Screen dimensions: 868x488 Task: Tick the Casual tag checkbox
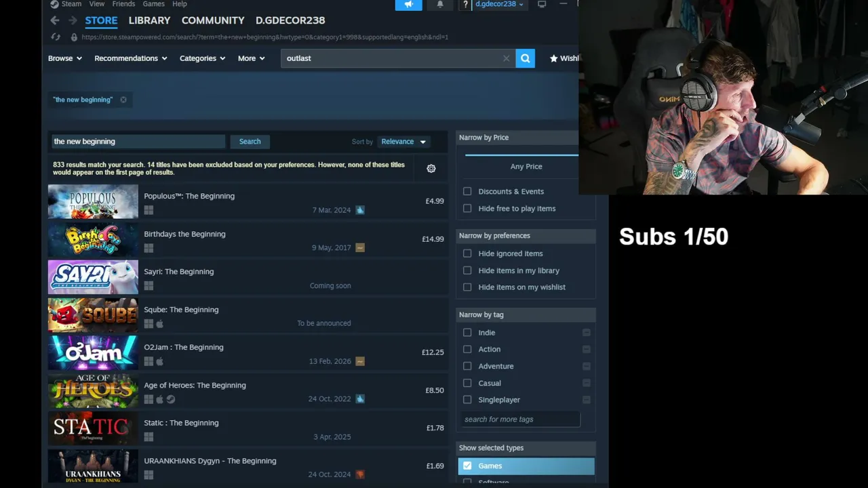coord(467,383)
